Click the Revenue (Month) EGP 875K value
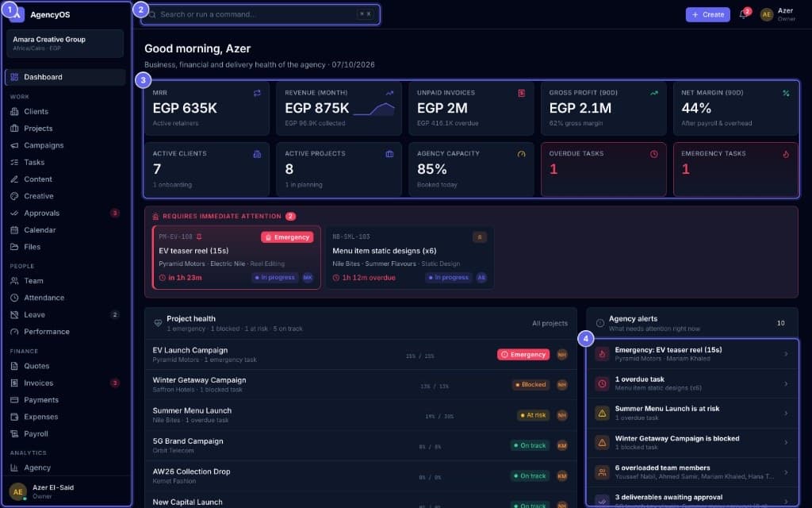 [317, 108]
